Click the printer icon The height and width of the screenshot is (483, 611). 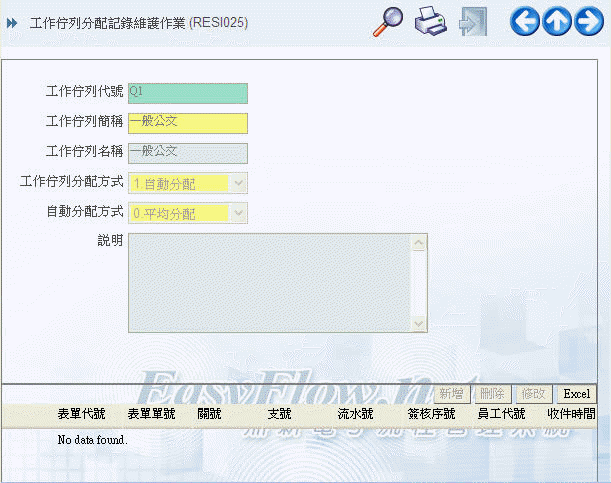pos(430,21)
